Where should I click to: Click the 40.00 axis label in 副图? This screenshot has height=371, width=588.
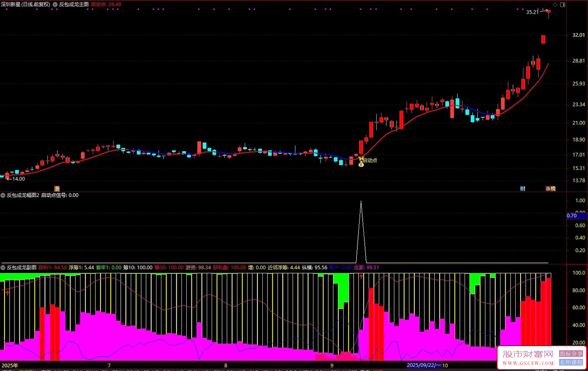(x=579, y=325)
